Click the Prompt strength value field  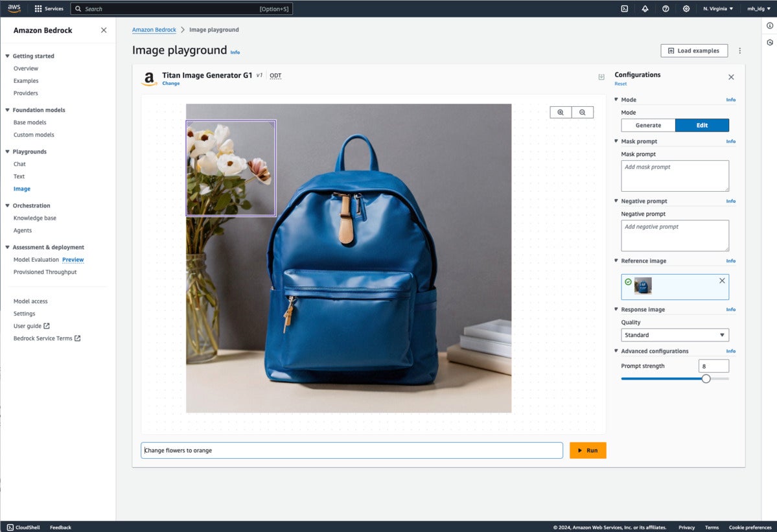[x=713, y=366]
